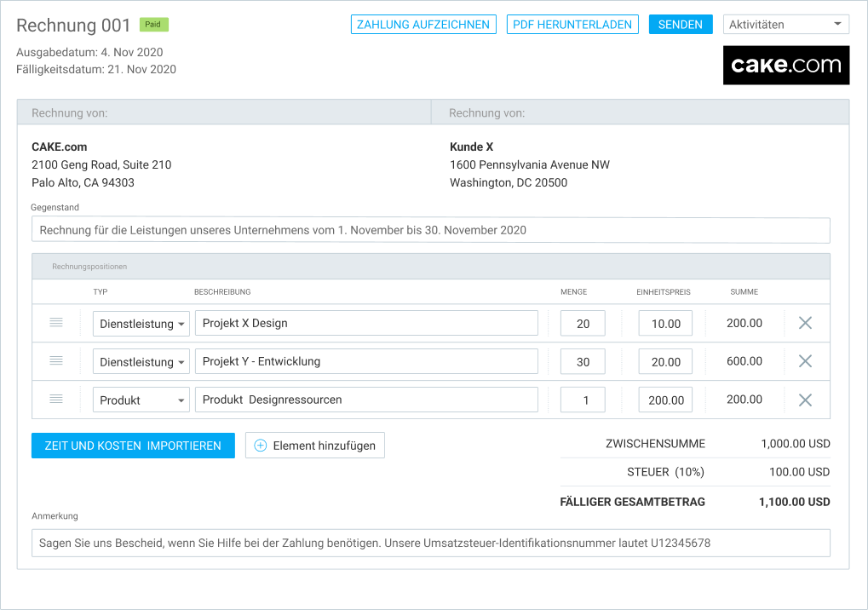Click unit price field showing 200.00
Screen dimensions: 868x610
[665, 400]
